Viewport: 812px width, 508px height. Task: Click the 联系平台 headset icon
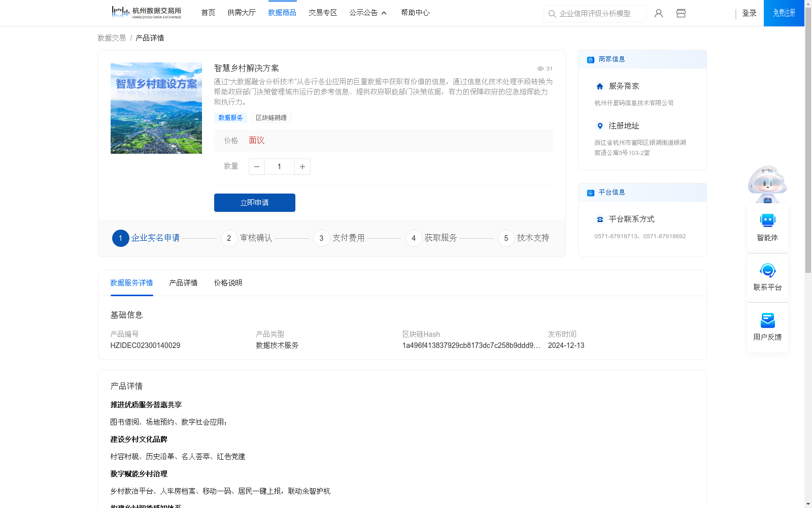(x=767, y=270)
